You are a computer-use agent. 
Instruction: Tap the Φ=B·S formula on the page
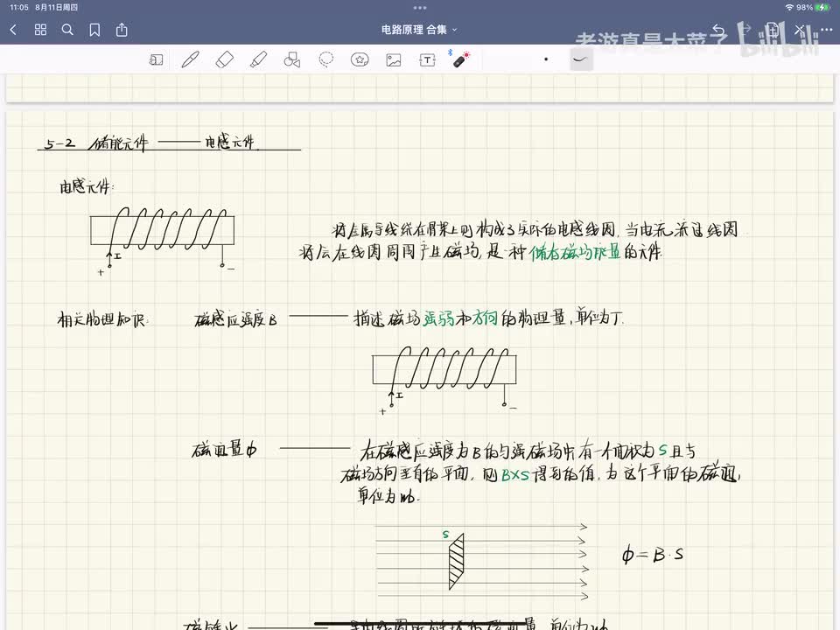[653, 554]
